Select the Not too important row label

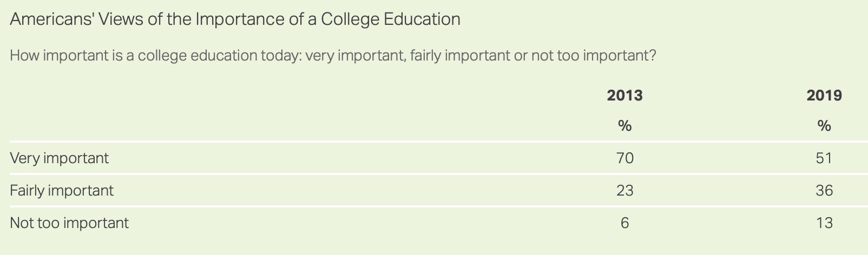[70, 223]
